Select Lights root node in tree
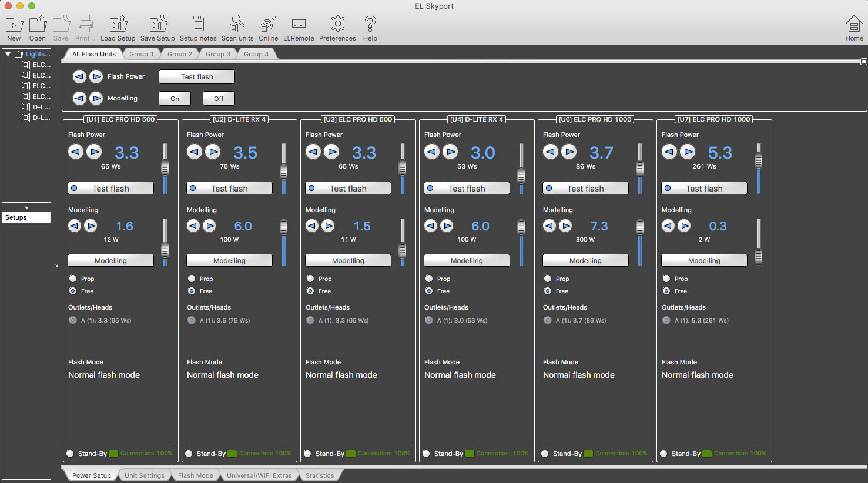This screenshot has width=868, height=483. (33, 54)
